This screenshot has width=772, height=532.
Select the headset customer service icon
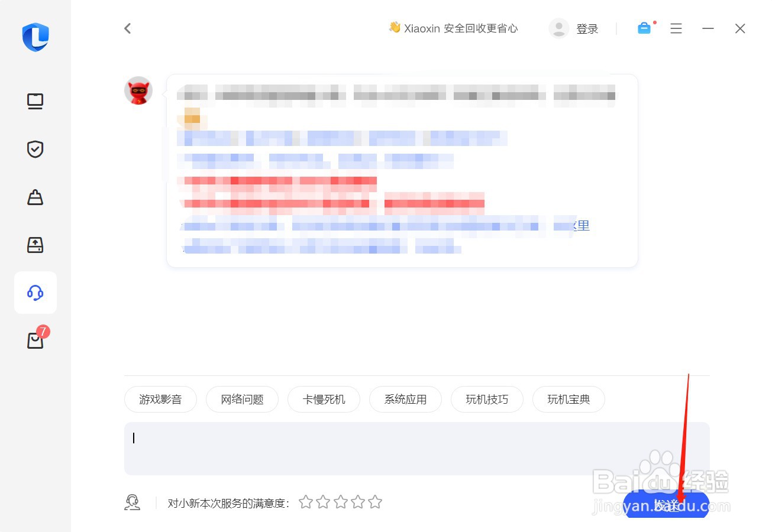(x=35, y=292)
